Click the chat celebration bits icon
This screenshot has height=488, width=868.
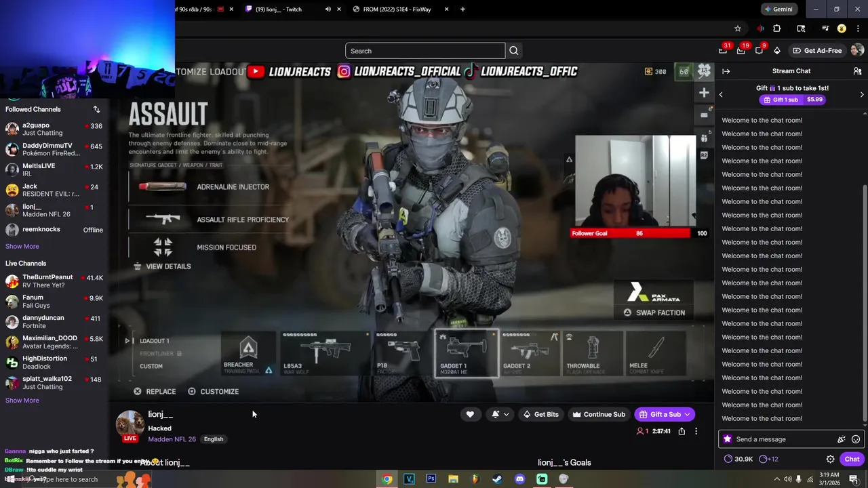(x=842, y=439)
